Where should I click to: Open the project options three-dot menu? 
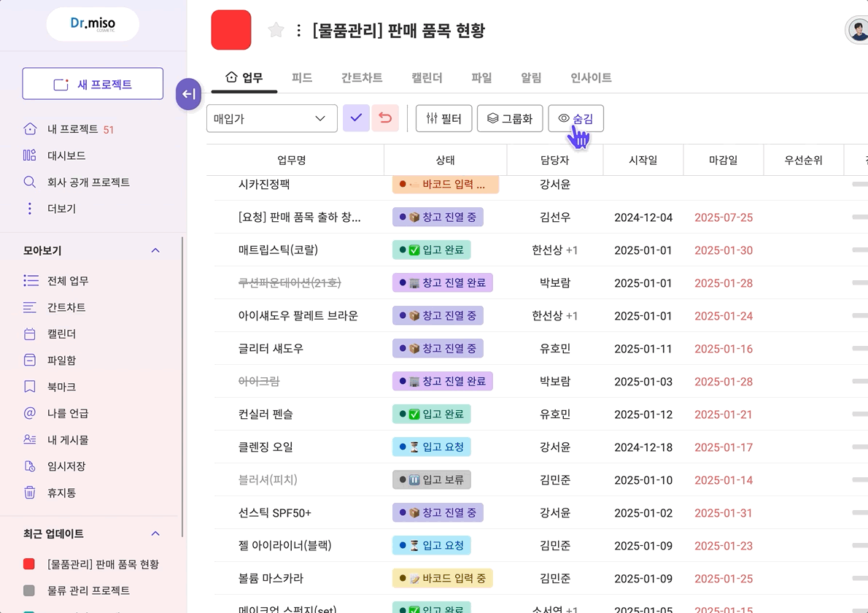[298, 30]
